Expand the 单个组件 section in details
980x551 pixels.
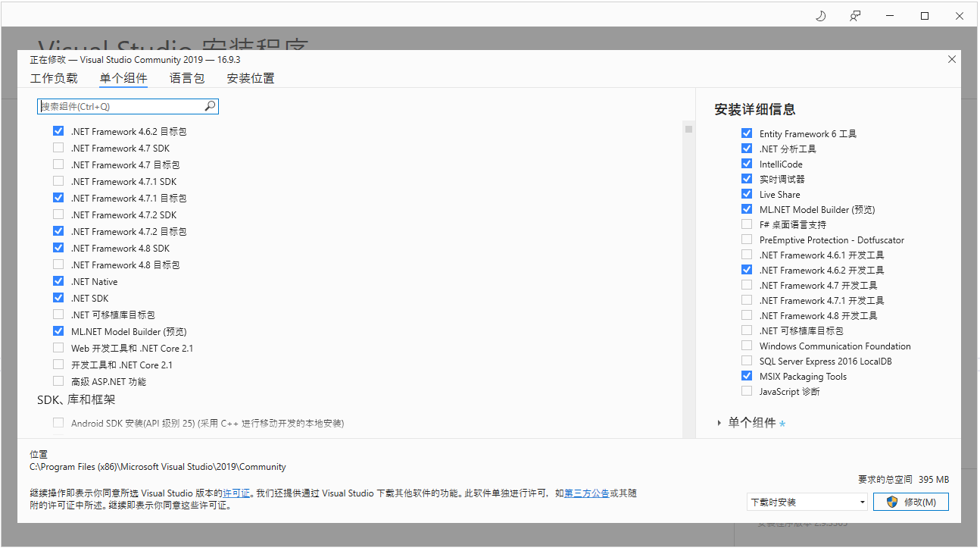(x=719, y=423)
